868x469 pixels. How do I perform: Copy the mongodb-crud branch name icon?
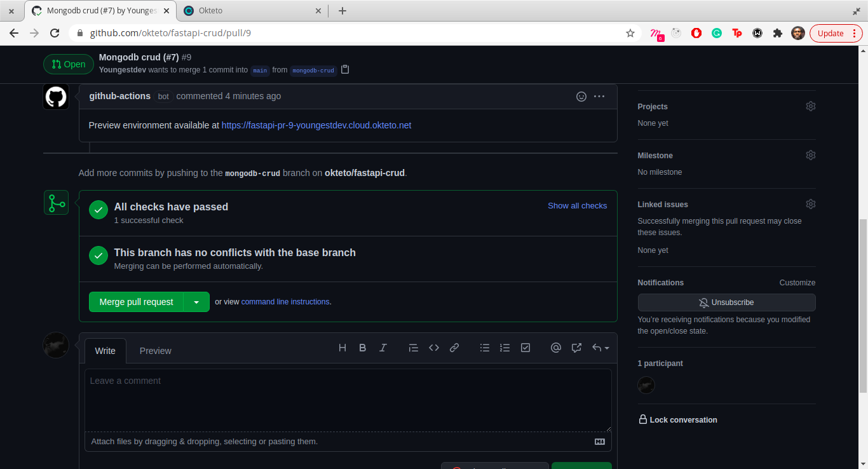345,69
